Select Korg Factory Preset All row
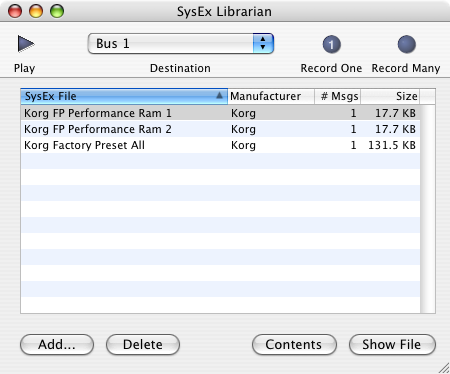This screenshot has height=374, width=450. point(220,145)
